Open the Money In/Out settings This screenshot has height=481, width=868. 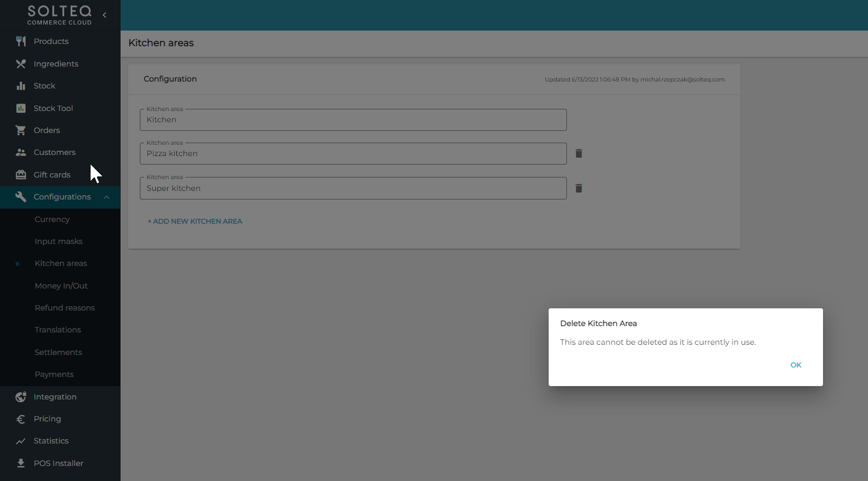point(61,286)
